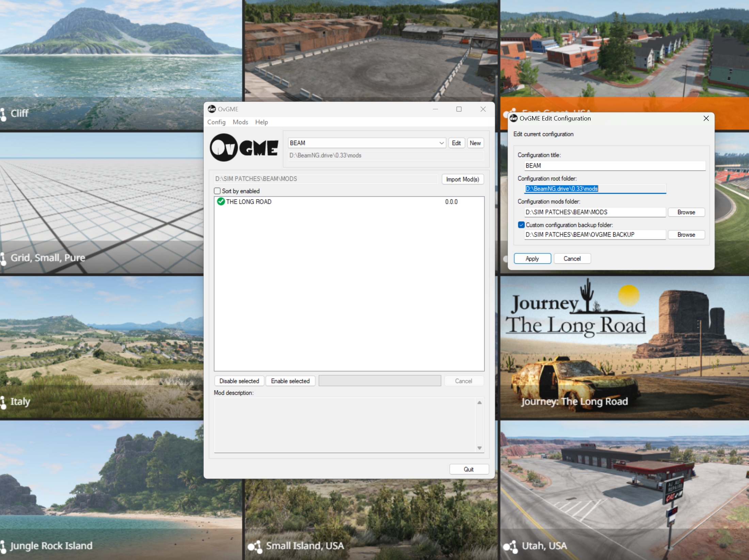Click the Edit Configuration dialog title icon
Viewport: 749px width, 560px height.
[x=514, y=118]
